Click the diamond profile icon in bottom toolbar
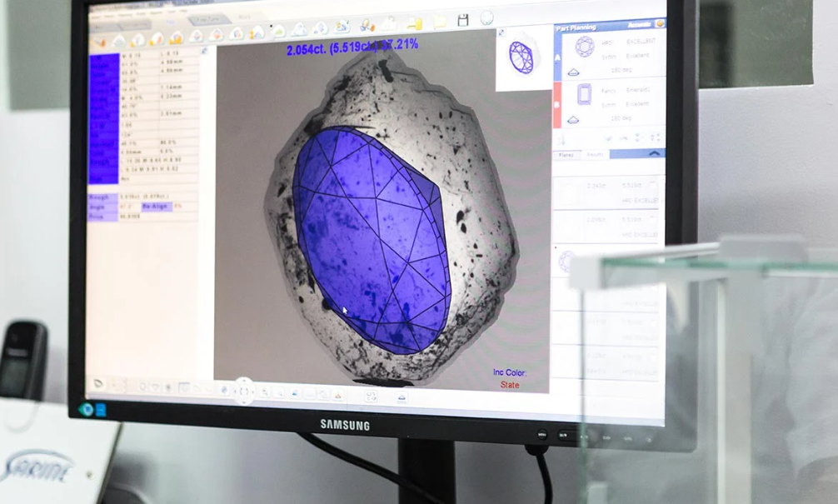 402,397
